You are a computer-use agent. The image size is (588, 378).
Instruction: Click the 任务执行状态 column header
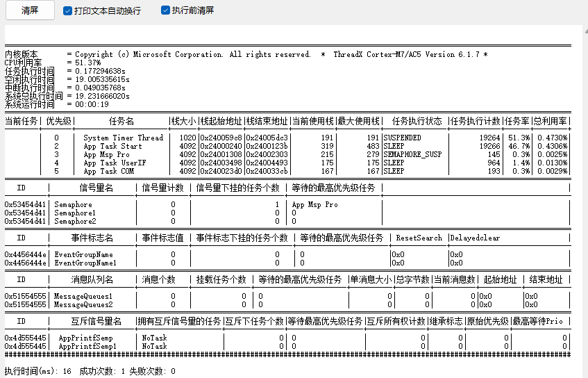[417, 121]
